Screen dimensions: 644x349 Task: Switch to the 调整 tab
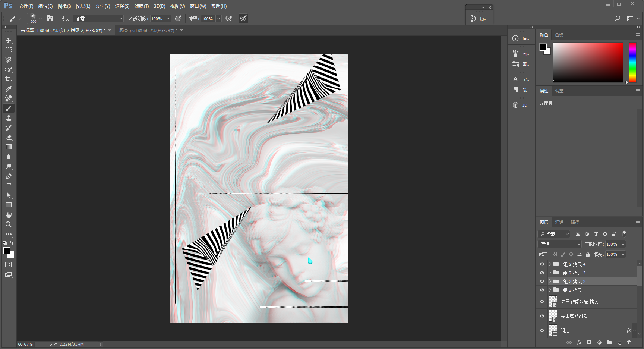pos(559,91)
